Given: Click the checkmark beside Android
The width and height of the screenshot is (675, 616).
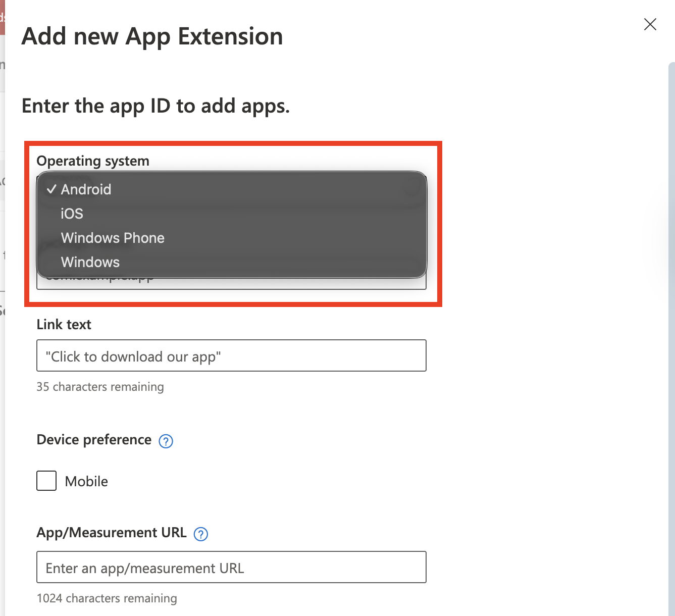Looking at the screenshot, I should pos(51,189).
